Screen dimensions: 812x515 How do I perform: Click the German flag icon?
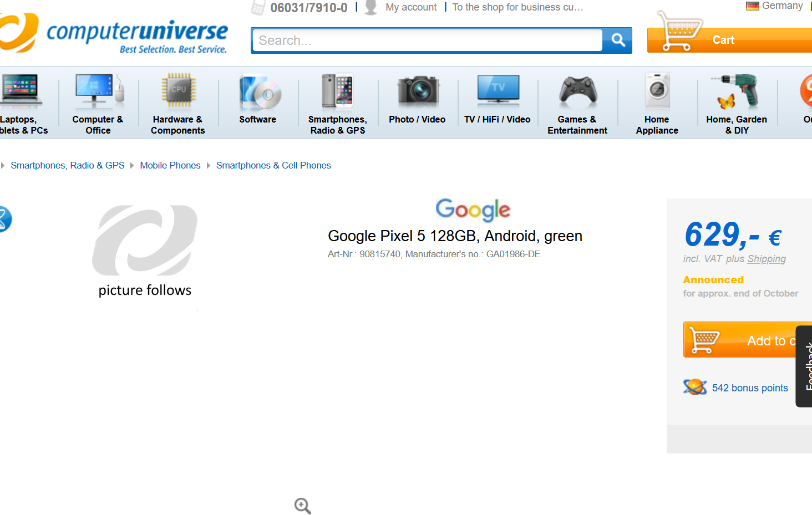click(x=752, y=6)
